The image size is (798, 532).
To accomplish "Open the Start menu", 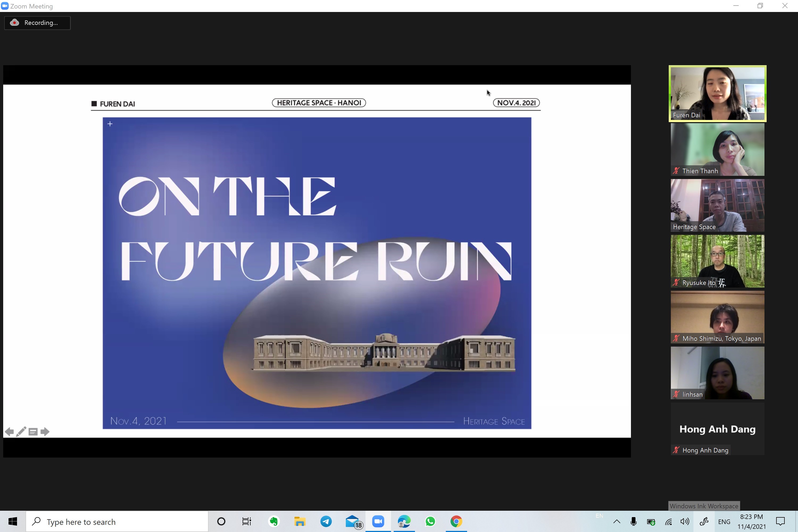I will click(x=13, y=521).
